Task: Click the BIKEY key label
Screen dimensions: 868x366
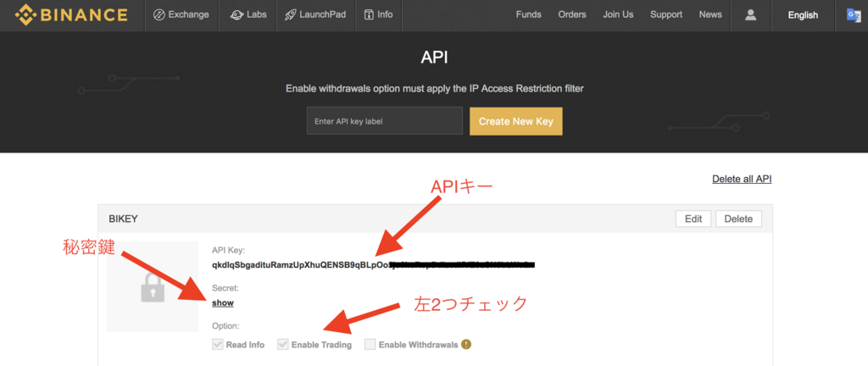Action: pyautogui.click(x=123, y=219)
